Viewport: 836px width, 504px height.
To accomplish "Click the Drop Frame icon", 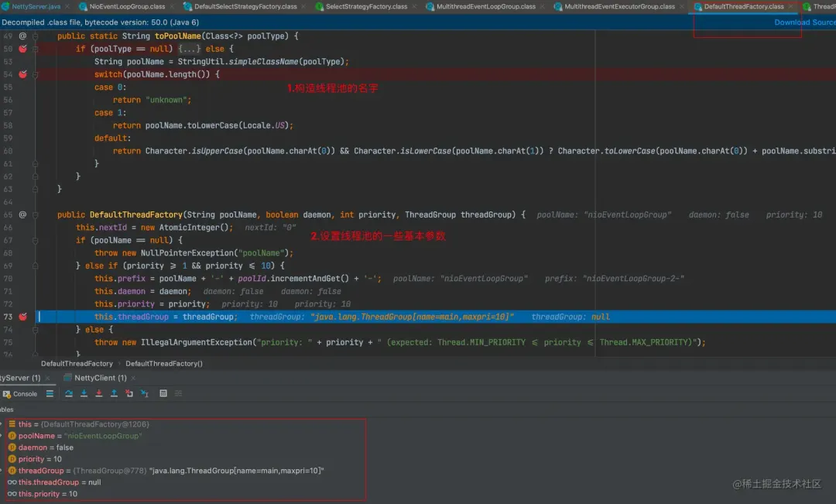I will tap(129, 393).
